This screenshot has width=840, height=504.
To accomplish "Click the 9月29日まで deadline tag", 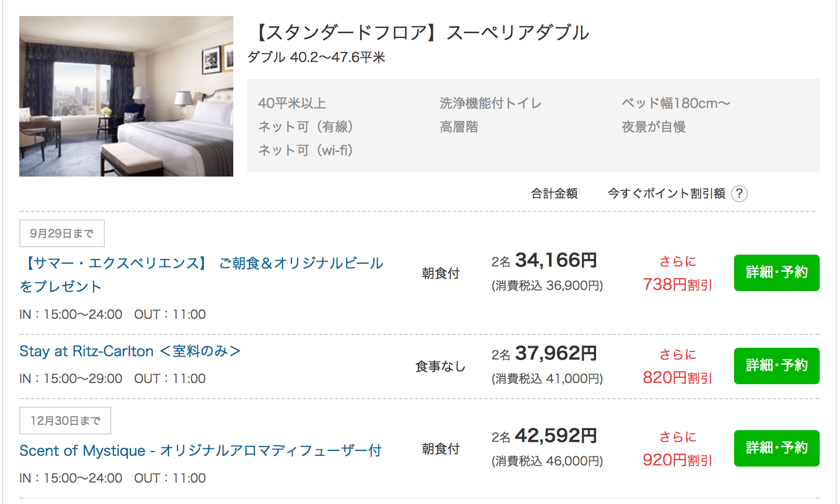I will [62, 233].
